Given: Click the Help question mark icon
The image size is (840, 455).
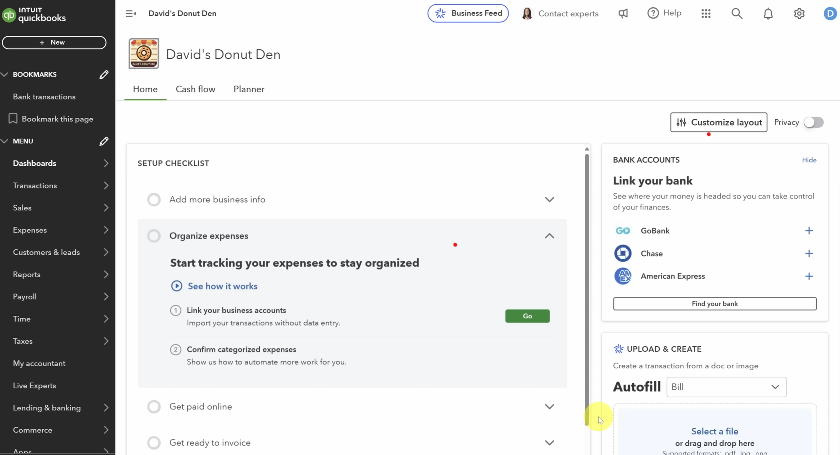Looking at the screenshot, I should click(652, 13).
